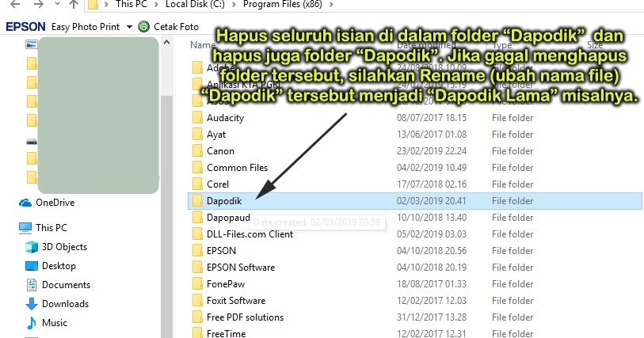Click the EPSON folder icon in list
644x338 pixels.
[197, 251]
